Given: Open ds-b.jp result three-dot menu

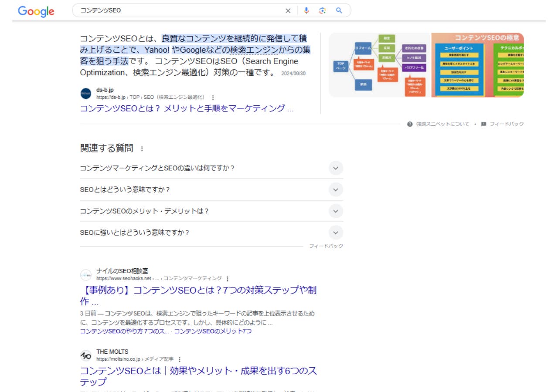Looking at the screenshot, I should [x=213, y=98].
